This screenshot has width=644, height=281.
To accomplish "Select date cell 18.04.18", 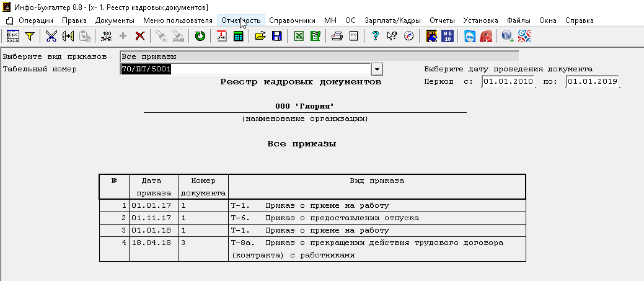I will [154, 249].
